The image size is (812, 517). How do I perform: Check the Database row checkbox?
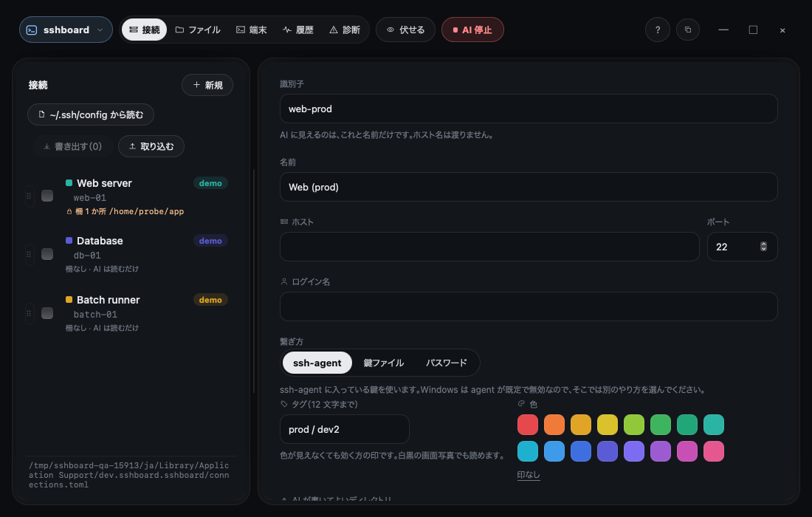pos(47,254)
